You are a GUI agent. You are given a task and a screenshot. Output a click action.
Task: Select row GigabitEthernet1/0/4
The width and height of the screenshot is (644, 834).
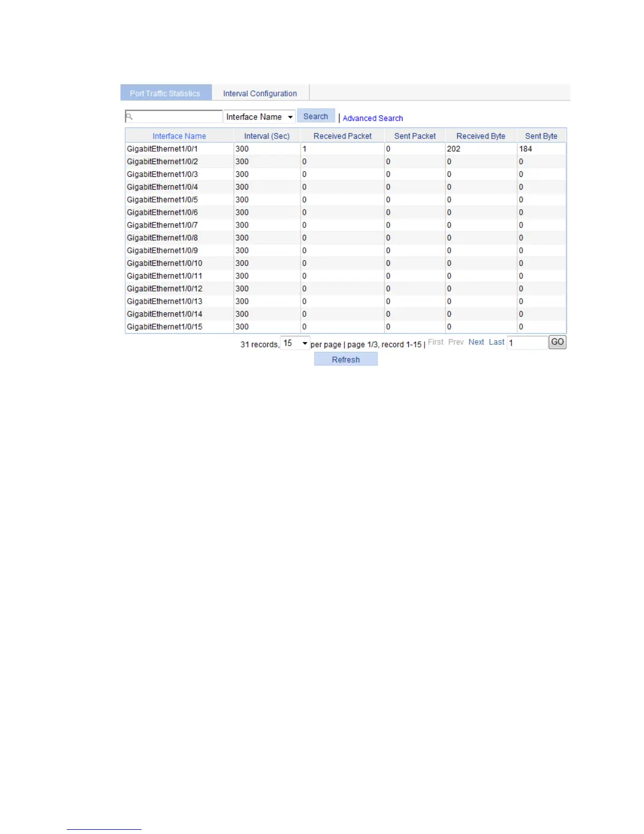point(346,187)
